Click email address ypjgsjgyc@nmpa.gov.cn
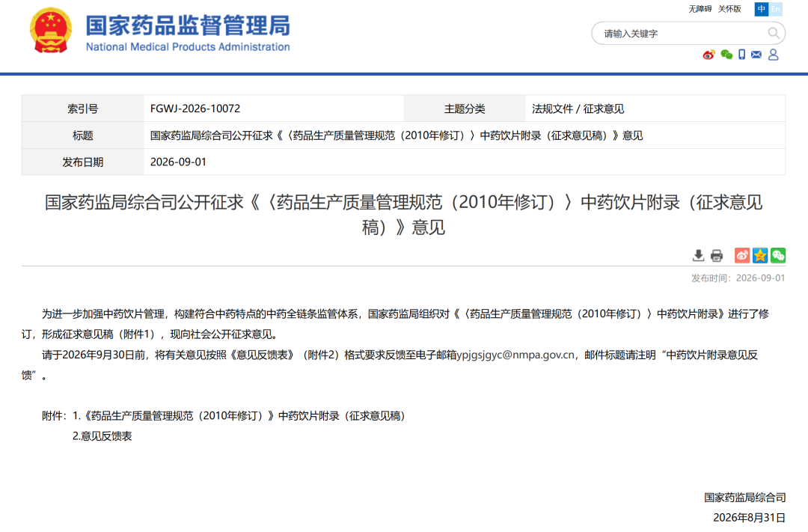The image size is (808, 532). coord(515,355)
